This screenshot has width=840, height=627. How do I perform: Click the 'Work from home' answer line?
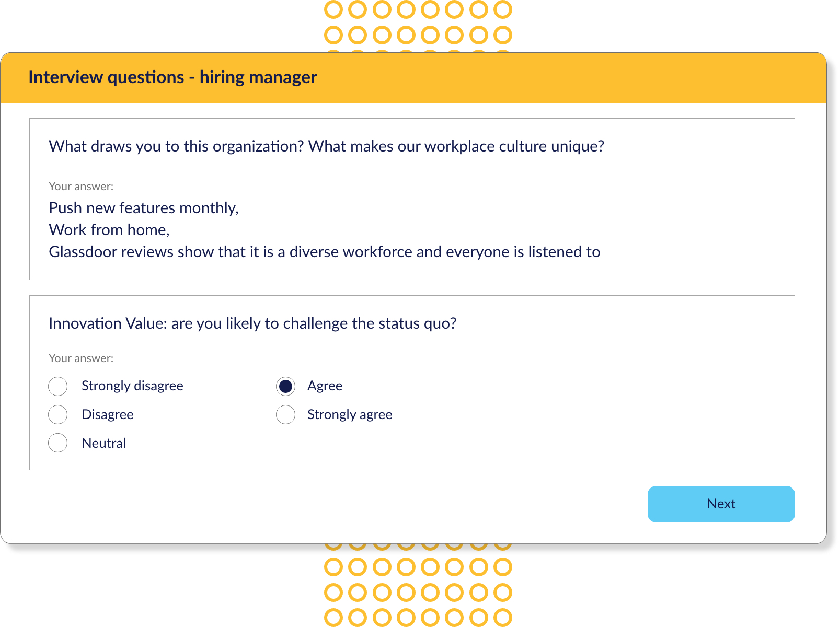[109, 230]
